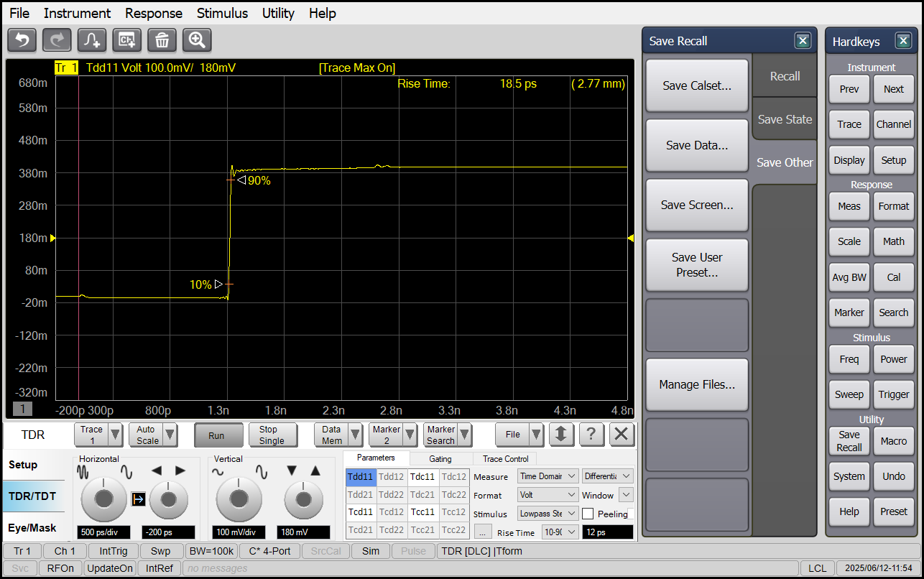The width and height of the screenshot is (924, 579).
Task: Click the vertical offset up triangle icon
Action: (315, 471)
